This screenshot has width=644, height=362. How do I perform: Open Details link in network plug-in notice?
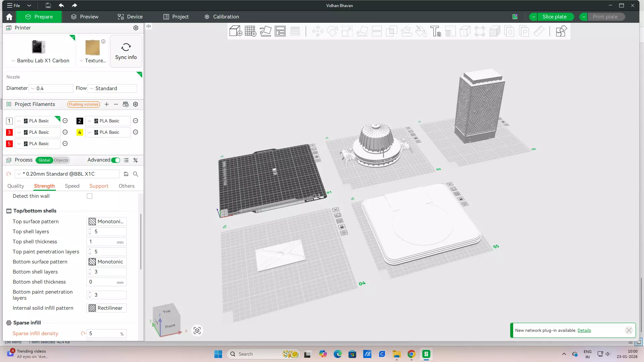584,330
